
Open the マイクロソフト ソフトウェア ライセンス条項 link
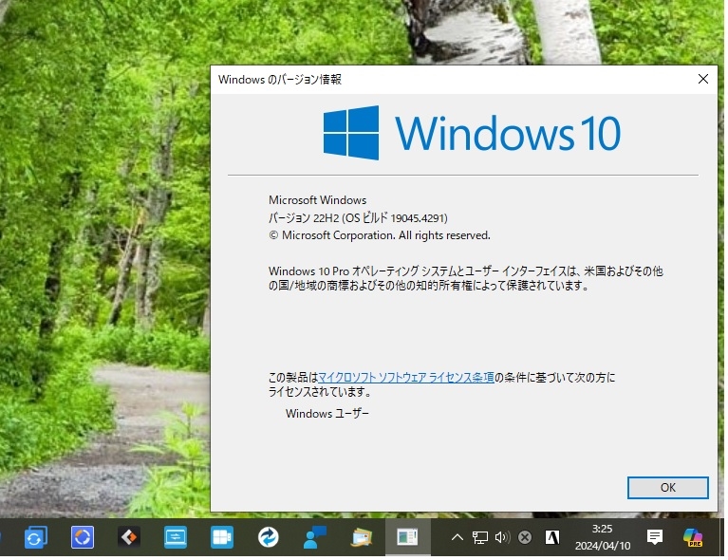click(406, 378)
